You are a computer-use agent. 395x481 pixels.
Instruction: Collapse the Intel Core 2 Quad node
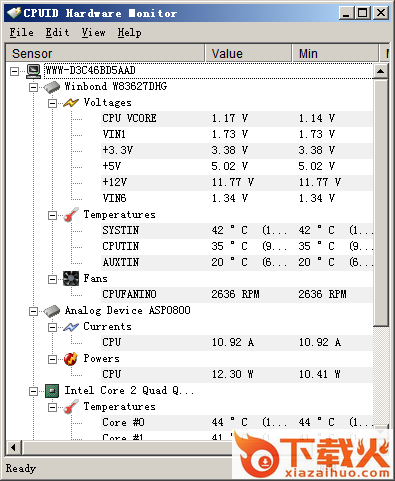coord(33,391)
